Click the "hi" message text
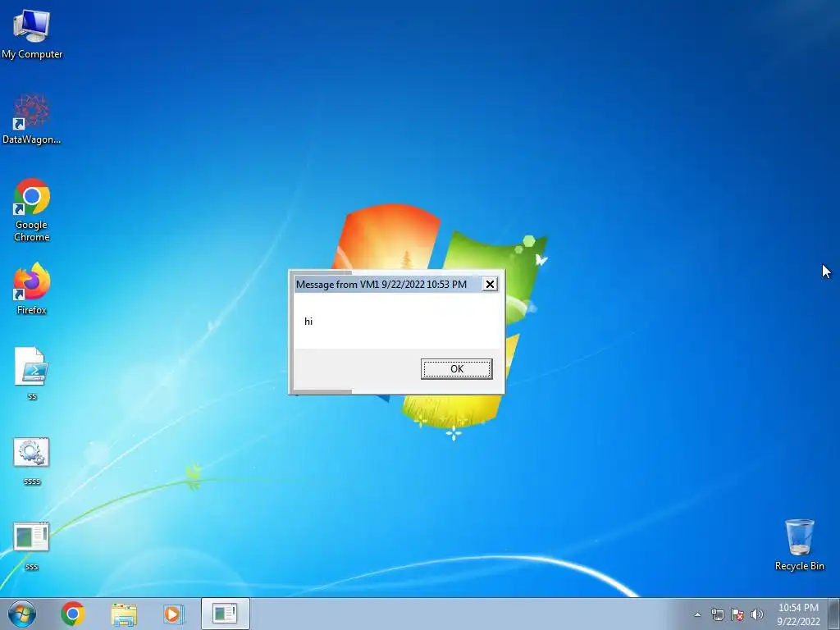 (308, 322)
